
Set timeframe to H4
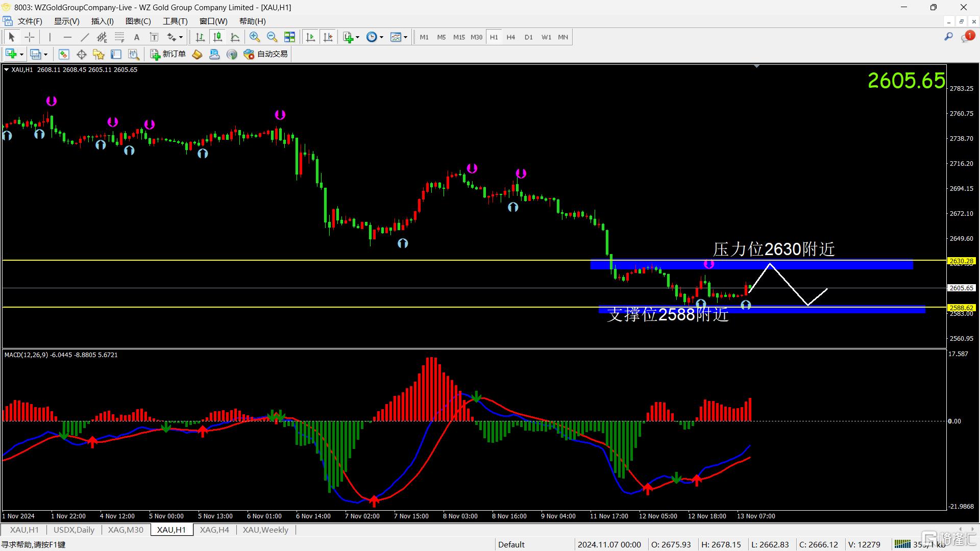(x=510, y=37)
